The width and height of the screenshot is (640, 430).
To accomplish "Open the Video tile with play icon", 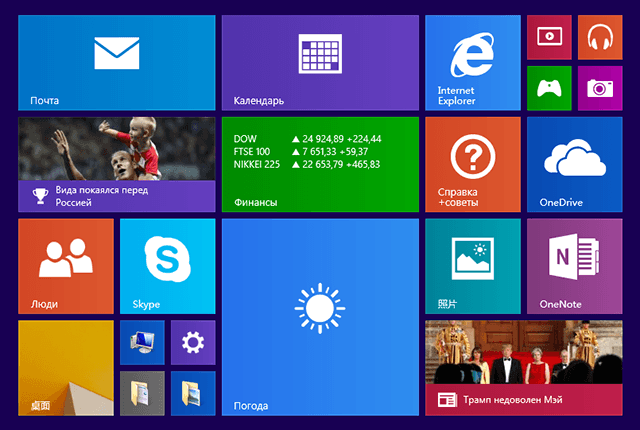I will click(x=549, y=37).
